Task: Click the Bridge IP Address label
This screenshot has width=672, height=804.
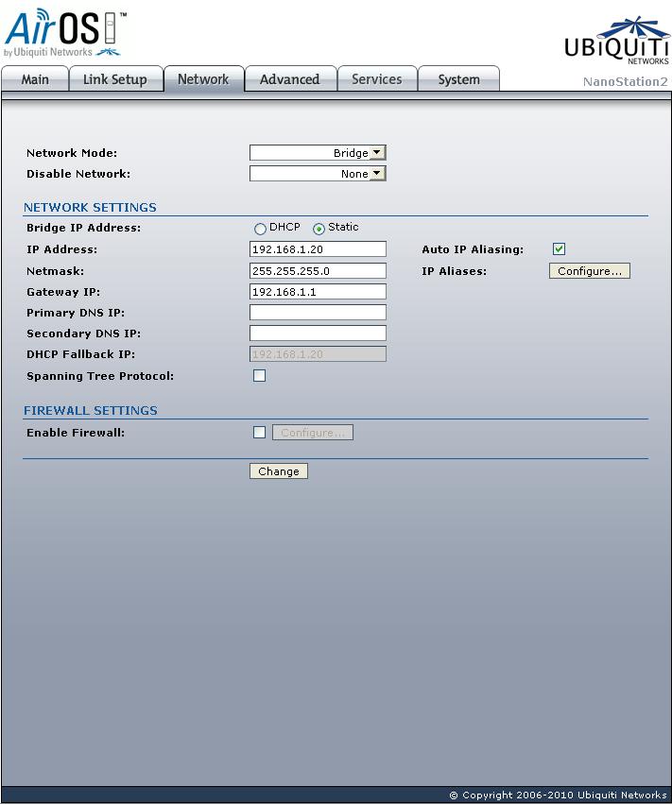Action: tap(83, 228)
